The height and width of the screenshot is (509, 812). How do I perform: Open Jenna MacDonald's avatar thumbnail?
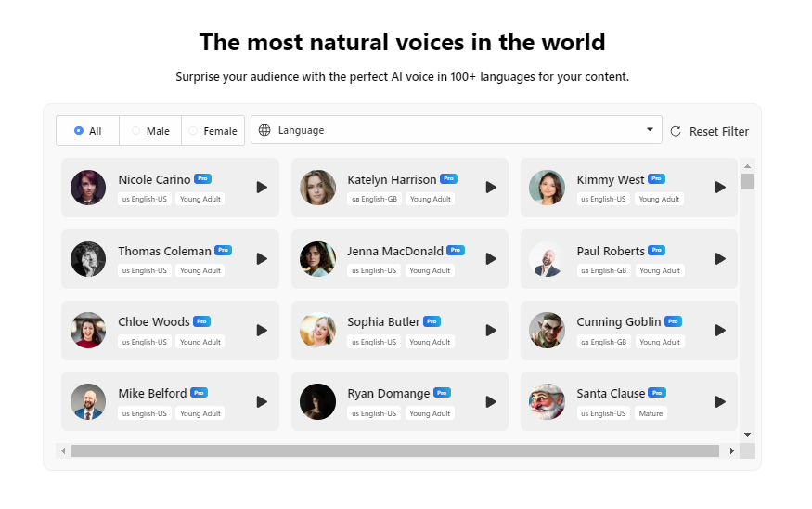click(317, 259)
